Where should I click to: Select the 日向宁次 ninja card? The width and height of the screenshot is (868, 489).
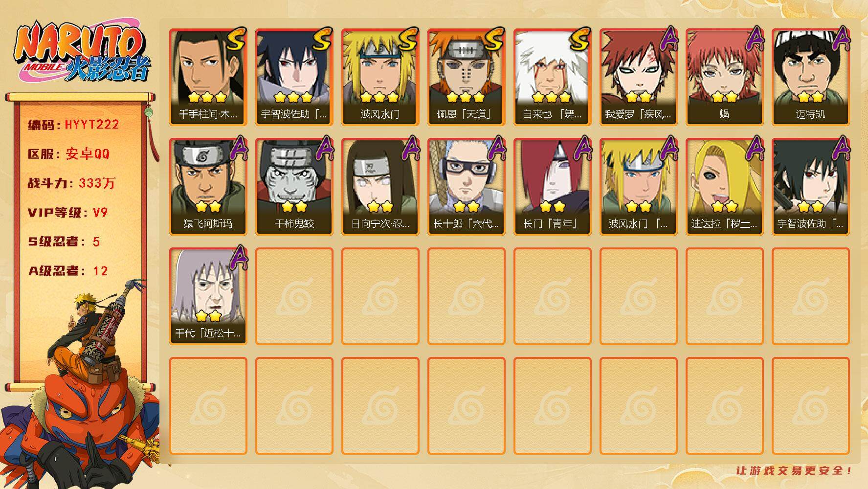point(380,186)
